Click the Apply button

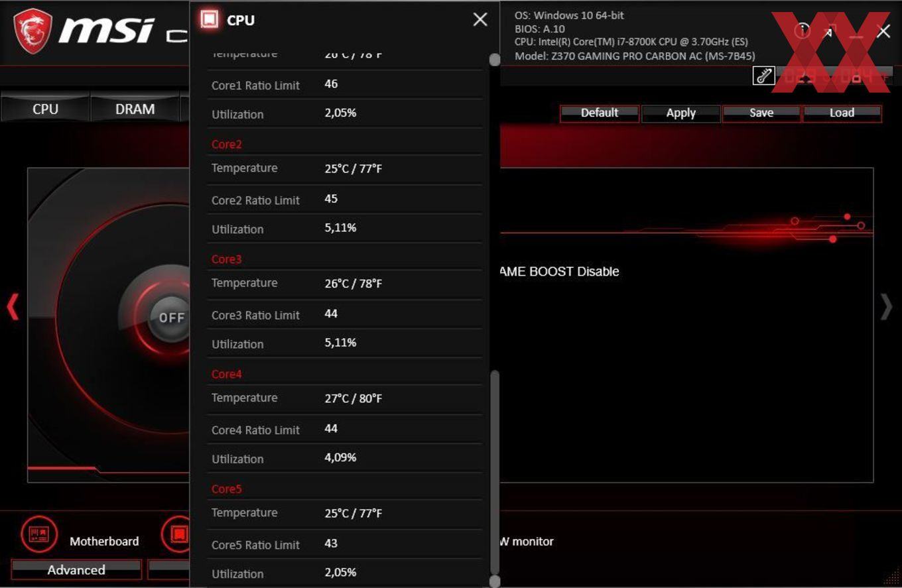point(680,113)
